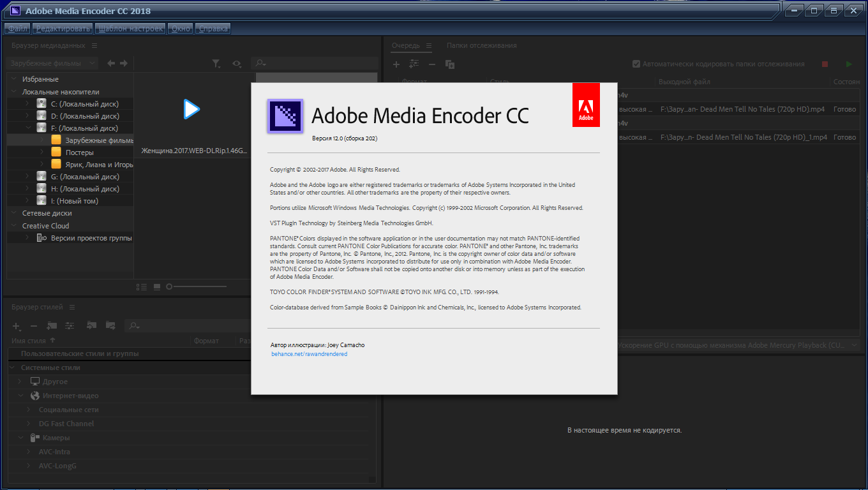
Task: Toggle Автоматически кодировать папки отслеживания checkbox
Action: tap(636, 64)
